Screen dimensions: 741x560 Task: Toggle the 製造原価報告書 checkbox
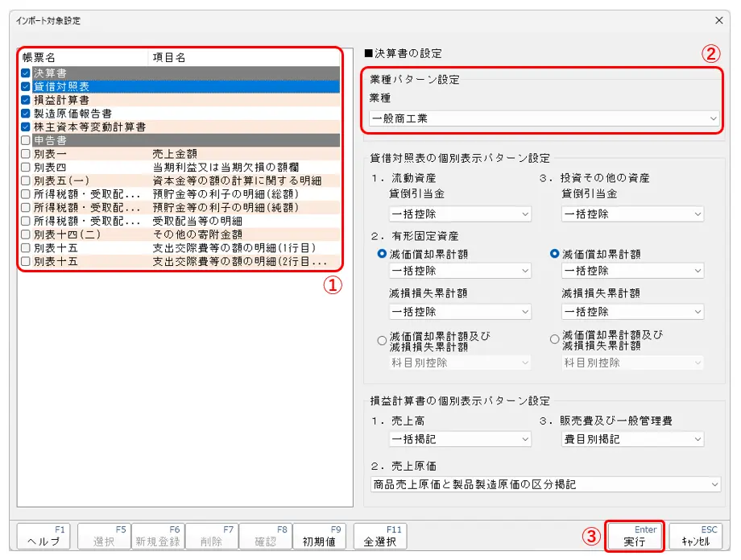(26, 114)
